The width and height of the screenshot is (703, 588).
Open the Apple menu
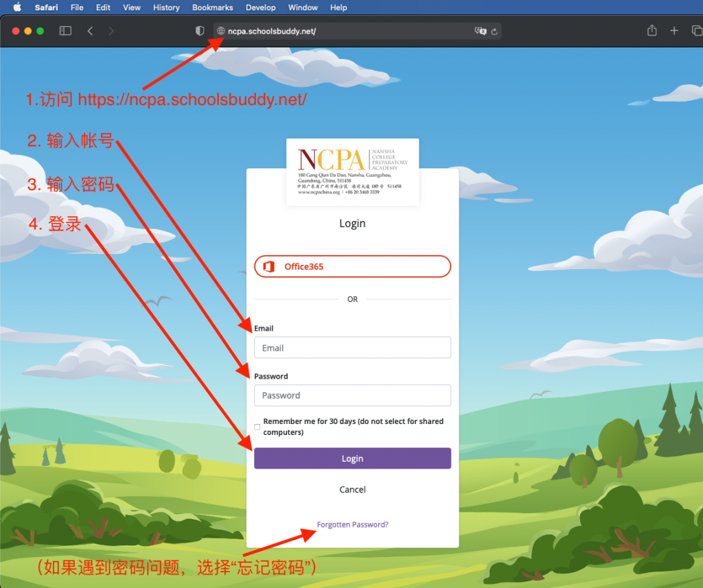click(x=17, y=8)
